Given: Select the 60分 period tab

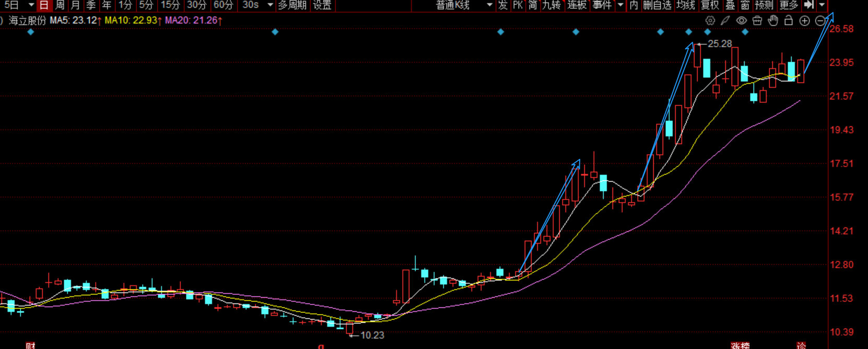Looking at the screenshot, I should (224, 5).
